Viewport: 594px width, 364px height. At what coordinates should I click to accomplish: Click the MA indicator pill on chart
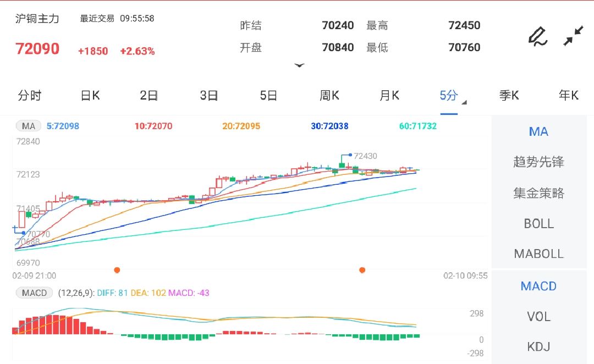coord(29,126)
